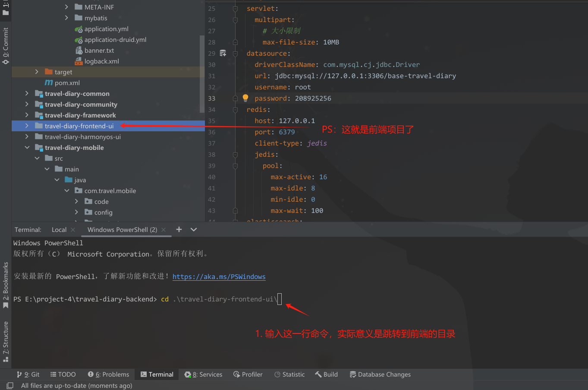
Task: Open the TODO tool window
Action: click(x=63, y=374)
